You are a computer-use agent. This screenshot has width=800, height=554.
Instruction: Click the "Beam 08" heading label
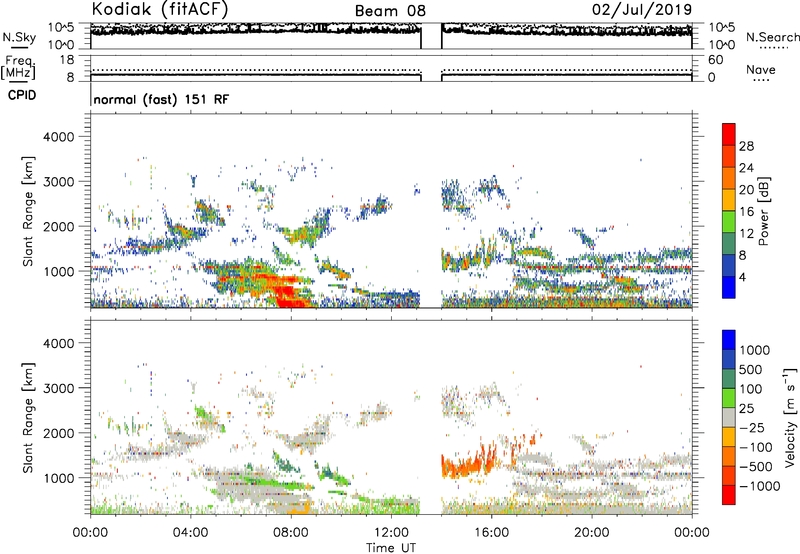tap(390, 11)
